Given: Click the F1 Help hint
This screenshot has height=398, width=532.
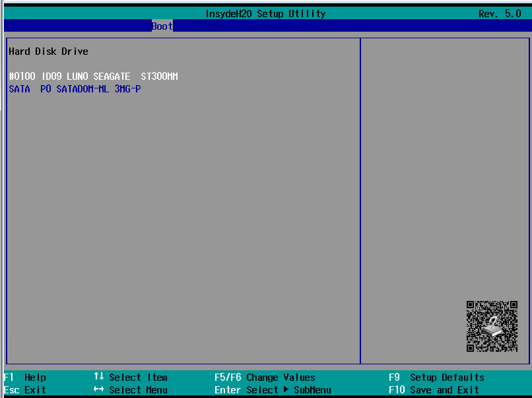Looking at the screenshot, I should click(x=25, y=378).
